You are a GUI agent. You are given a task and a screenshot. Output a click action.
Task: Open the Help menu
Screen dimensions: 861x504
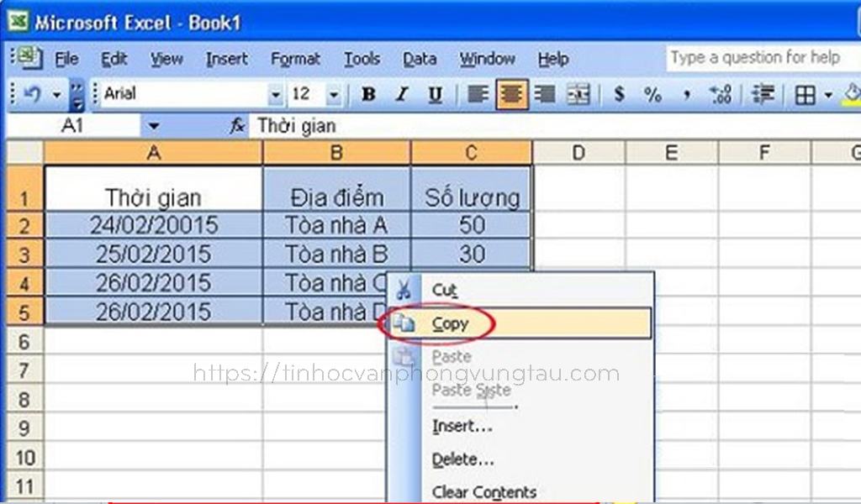point(553,59)
